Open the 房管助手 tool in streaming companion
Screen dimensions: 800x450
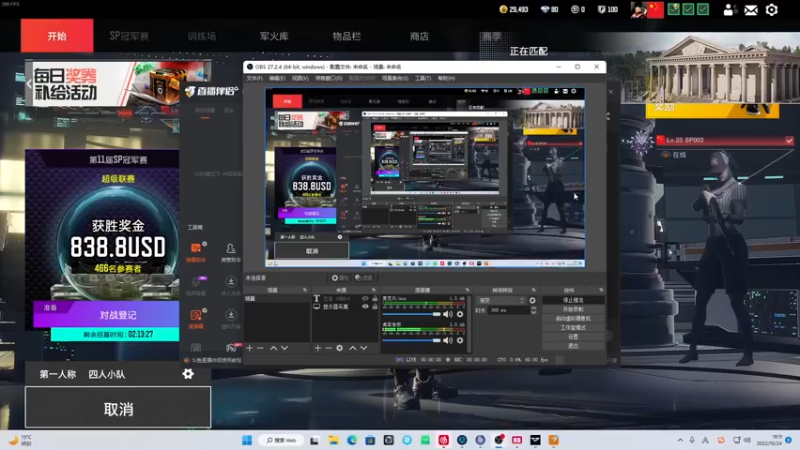tap(231, 252)
